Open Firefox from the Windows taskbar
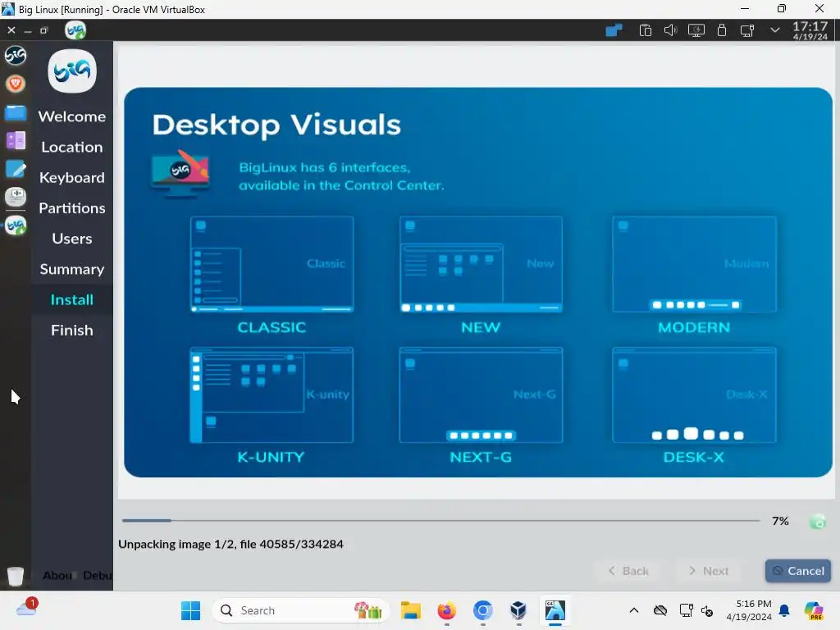The height and width of the screenshot is (630, 840). pos(447,610)
